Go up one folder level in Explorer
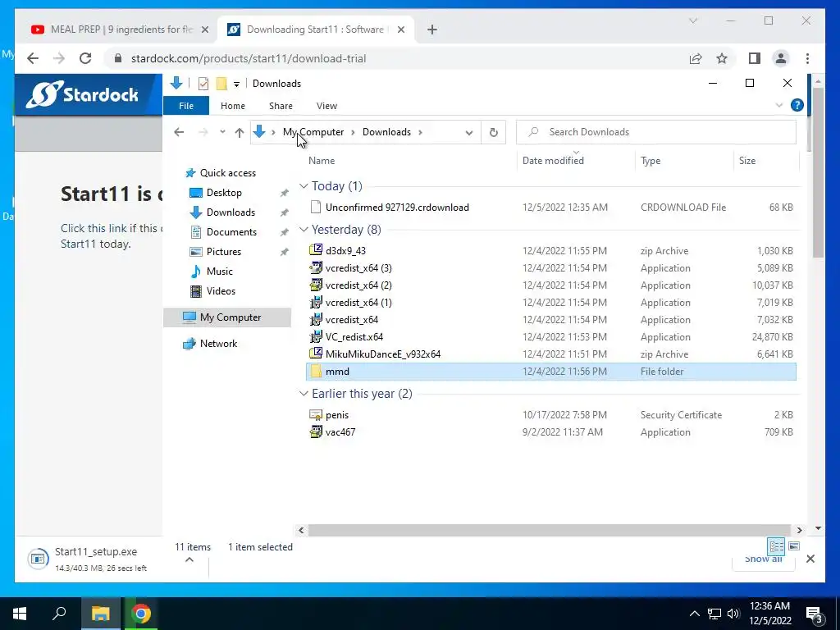 coord(240,132)
